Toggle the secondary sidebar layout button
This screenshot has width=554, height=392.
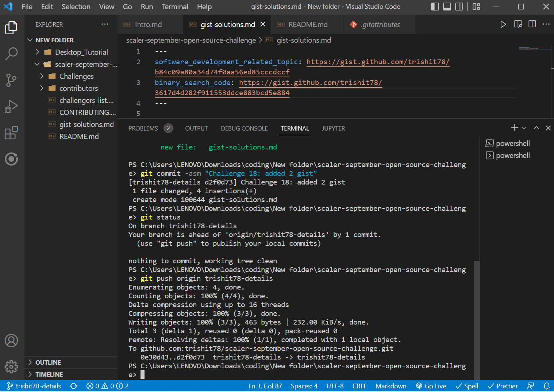point(459,7)
